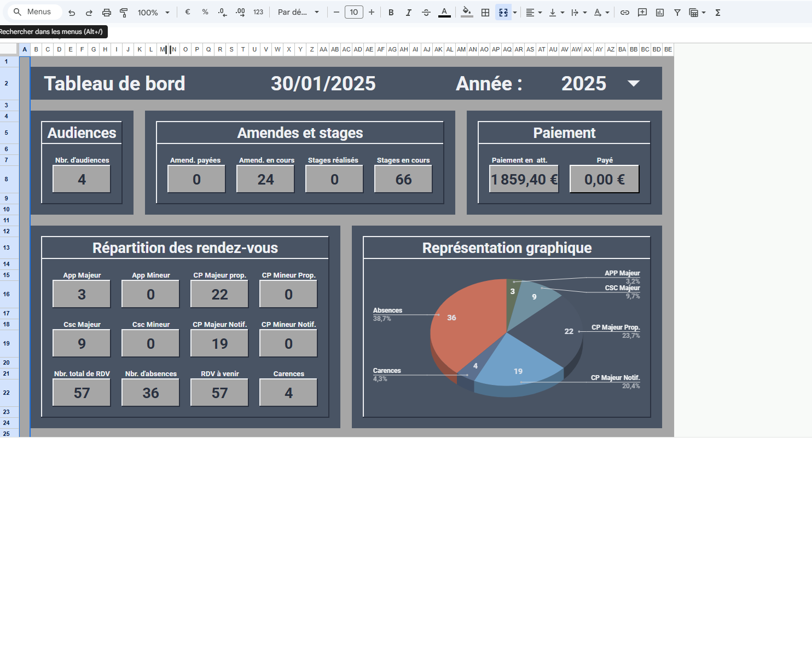The width and height of the screenshot is (812, 656).
Task: Select the Nbr. d'absences value 36
Action: click(150, 393)
